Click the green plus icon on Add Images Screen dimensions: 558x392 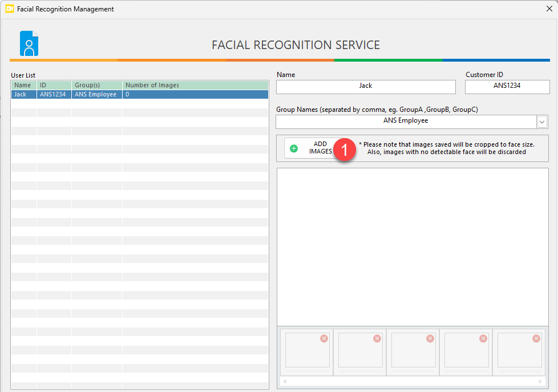pos(294,148)
